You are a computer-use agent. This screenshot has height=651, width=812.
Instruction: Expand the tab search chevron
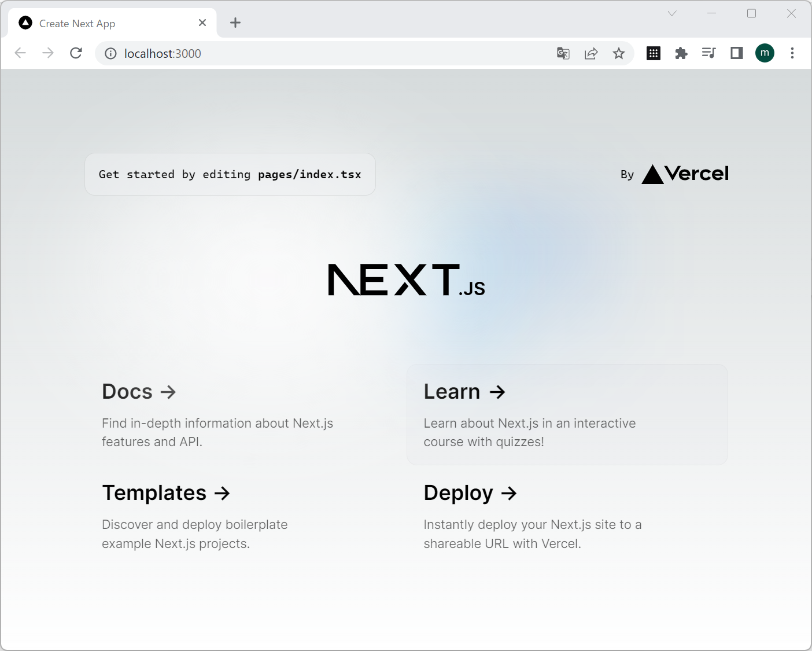coord(672,13)
